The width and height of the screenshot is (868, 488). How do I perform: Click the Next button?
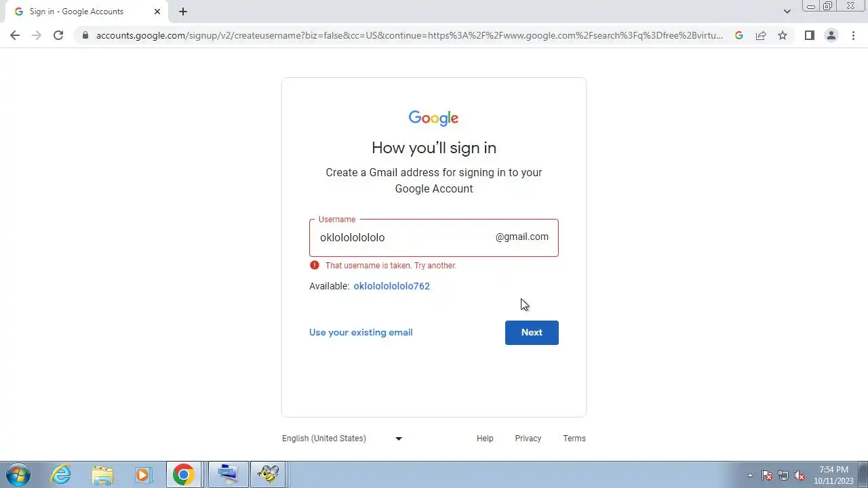(532, 333)
